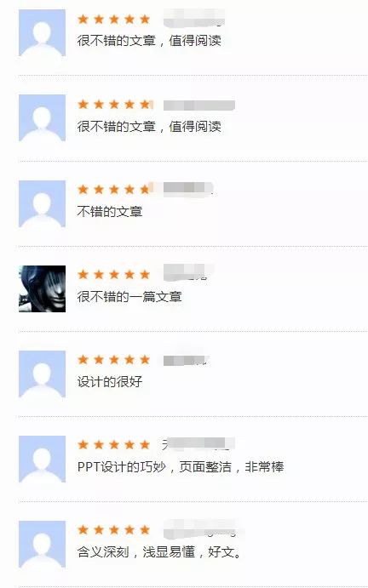Click the username above the PPT design comment

pos(198,444)
